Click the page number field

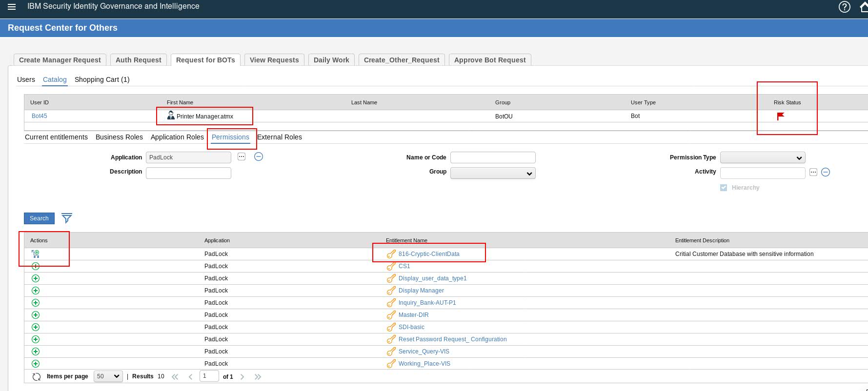pos(209,376)
